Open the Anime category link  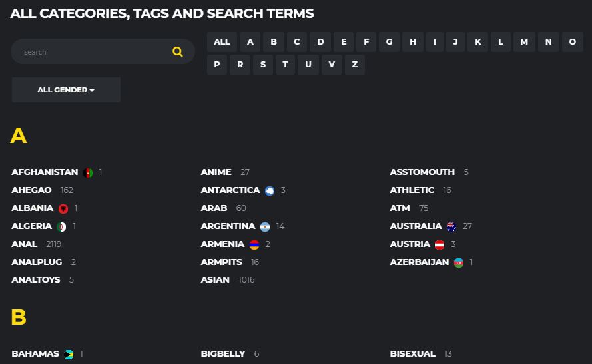click(216, 172)
